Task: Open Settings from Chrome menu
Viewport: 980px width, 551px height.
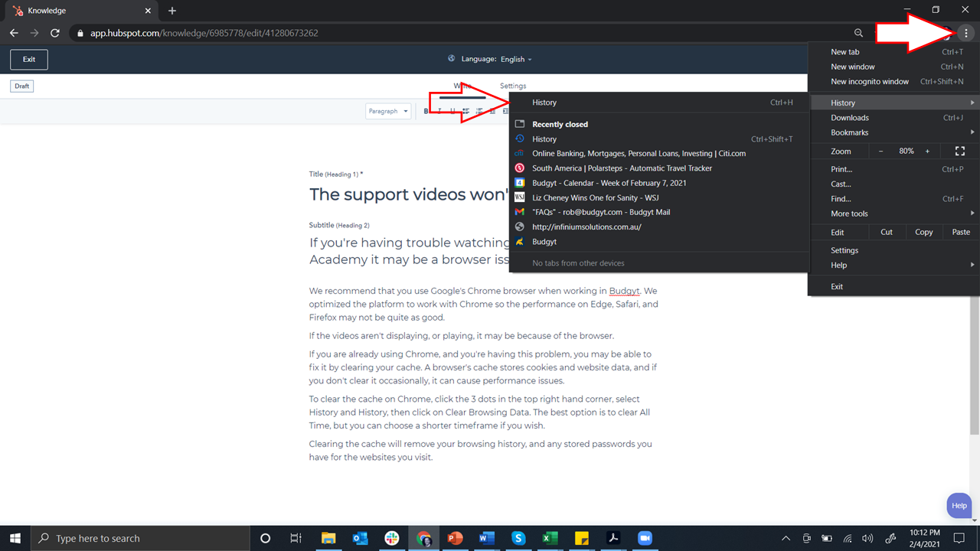Action: click(893, 250)
